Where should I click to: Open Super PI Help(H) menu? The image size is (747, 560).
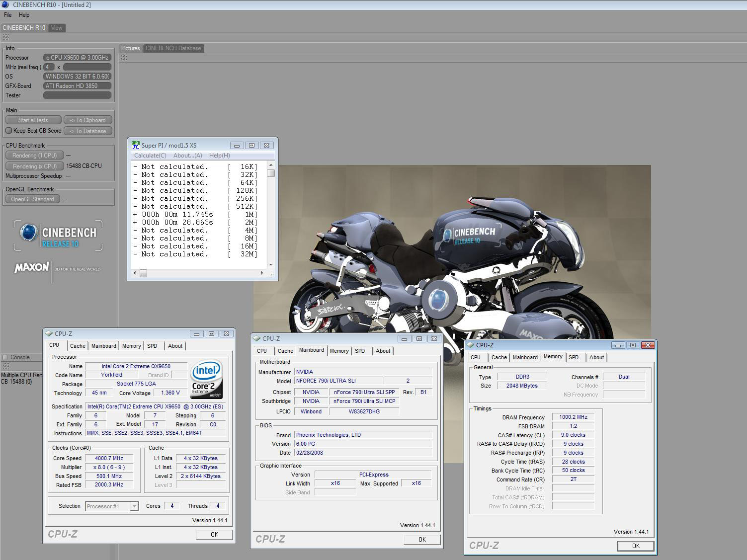pos(219,156)
